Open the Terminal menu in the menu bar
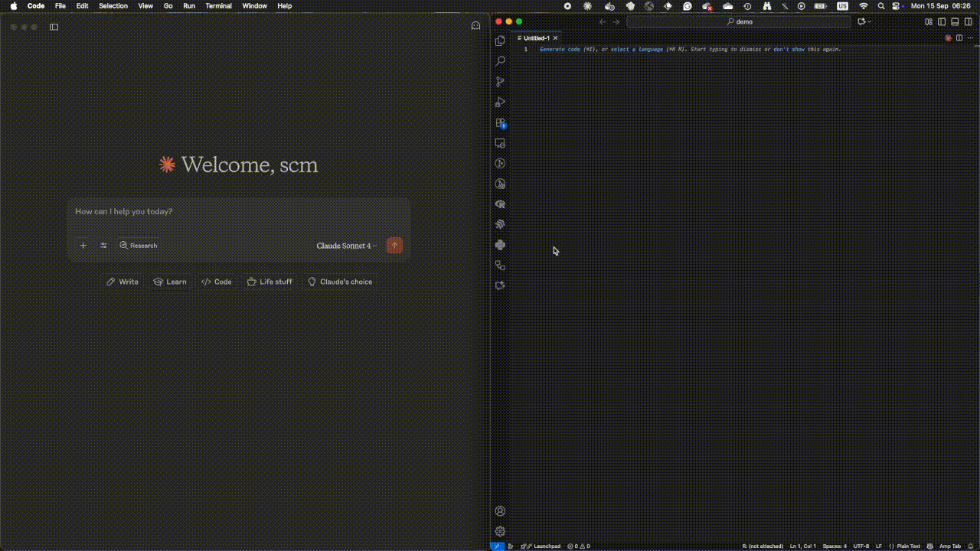 (x=218, y=6)
